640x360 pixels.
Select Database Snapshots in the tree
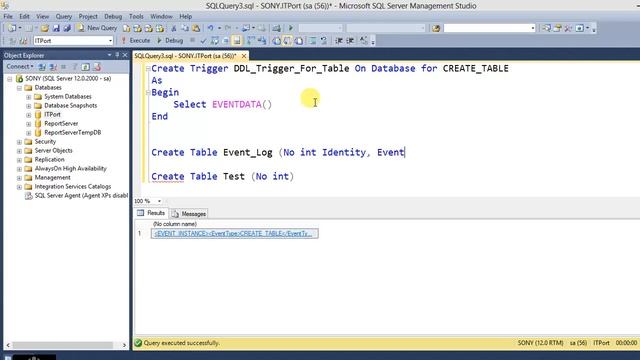point(71,105)
